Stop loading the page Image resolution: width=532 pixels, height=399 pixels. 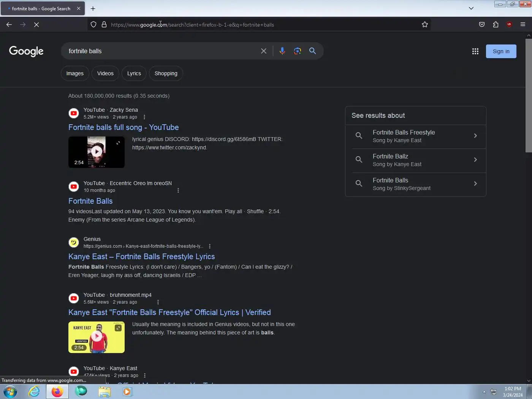[x=36, y=25]
